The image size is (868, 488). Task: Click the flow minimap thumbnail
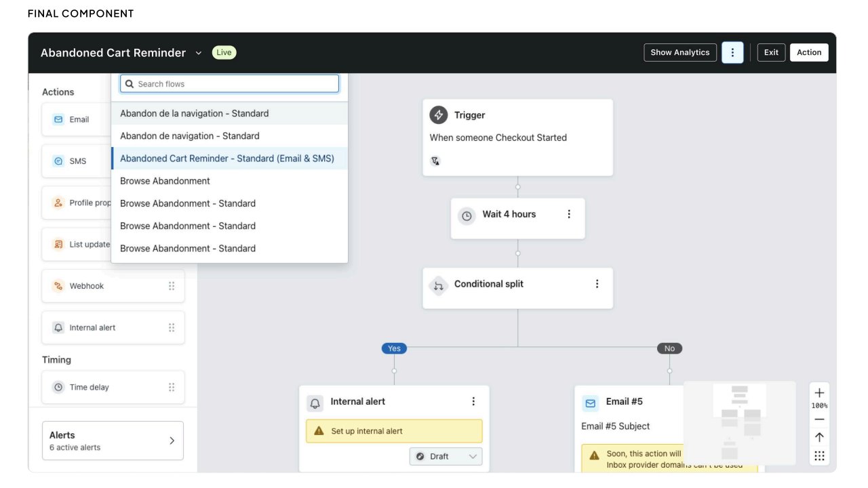click(740, 423)
